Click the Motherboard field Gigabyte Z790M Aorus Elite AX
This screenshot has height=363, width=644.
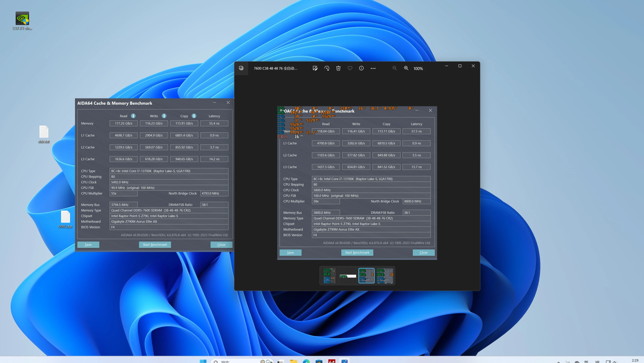point(169,222)
